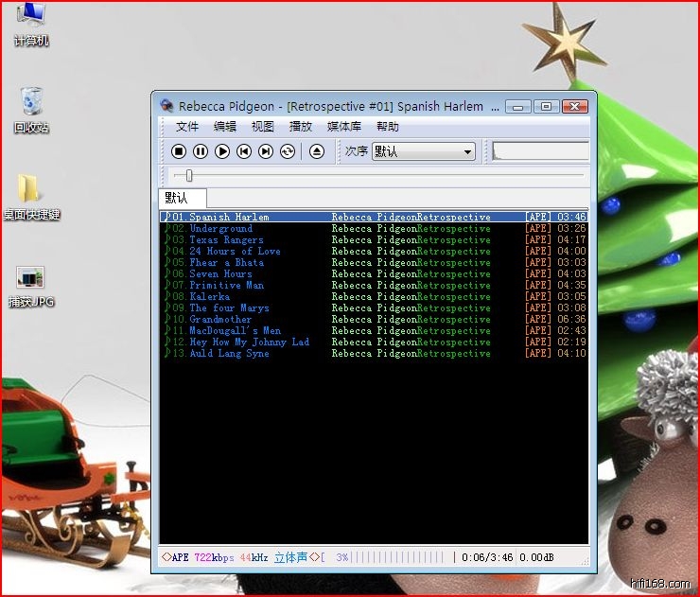Click the 回收站 recycle bin desktop icon
Screen dimensions: 700x597
[x=31, y=110]
